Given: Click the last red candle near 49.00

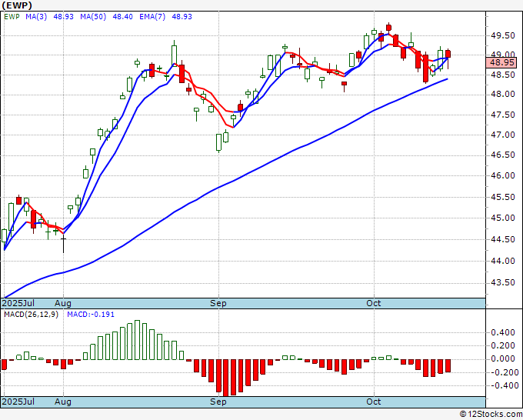Looking at the screenshot, I should point(448,54).
